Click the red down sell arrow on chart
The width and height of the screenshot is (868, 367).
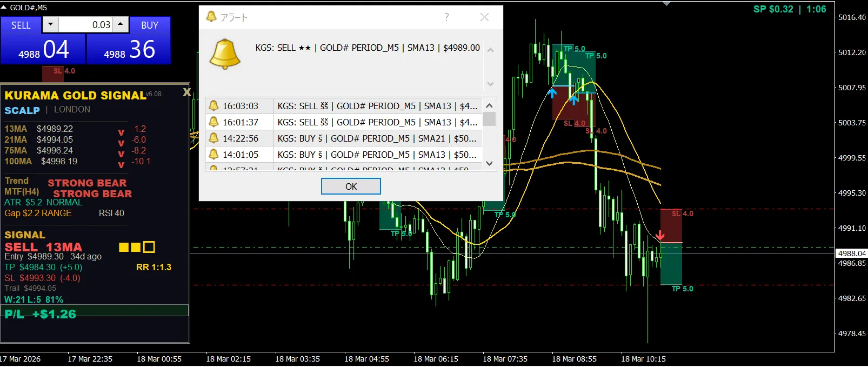pos(660,236)
